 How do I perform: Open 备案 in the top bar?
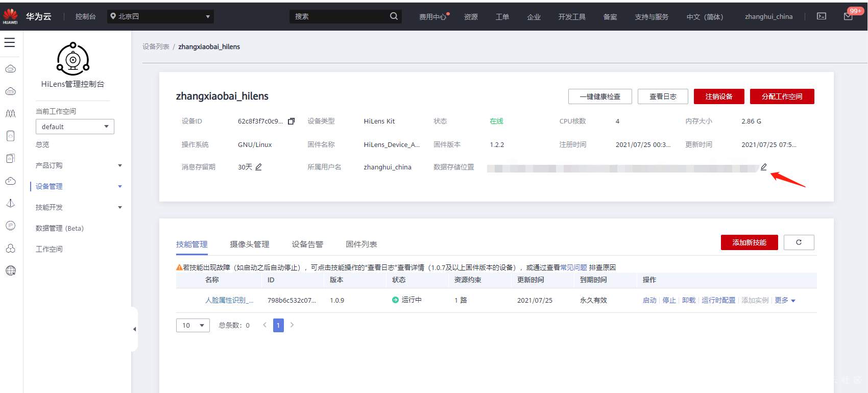point(610,17)
